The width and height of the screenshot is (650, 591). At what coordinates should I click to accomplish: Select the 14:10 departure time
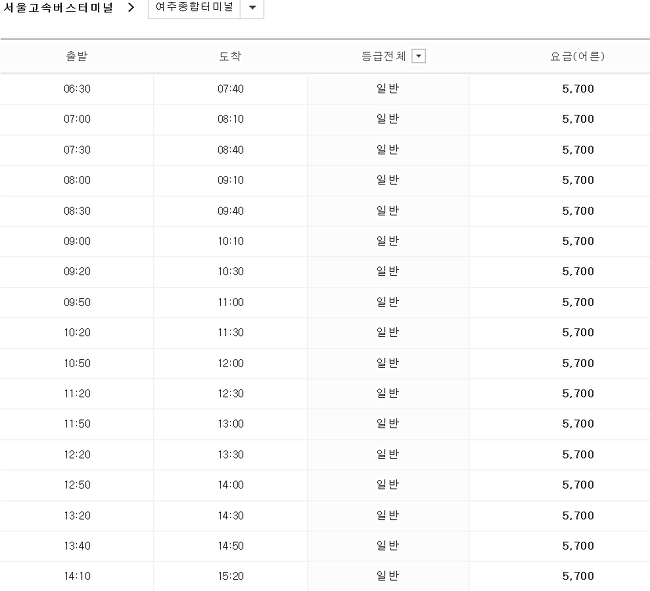point(77,576)
